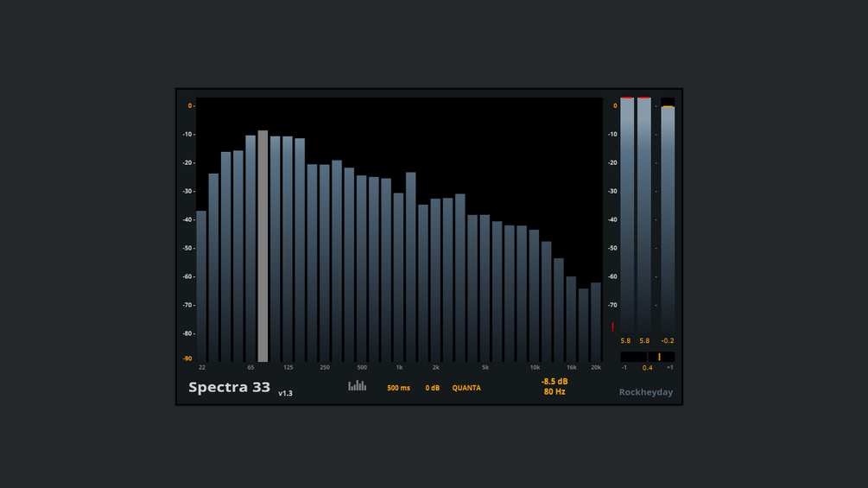This screenshot has width=868, height=488.
Task: Click the 0.4 correlation value readout
Action: click(647, 368)
